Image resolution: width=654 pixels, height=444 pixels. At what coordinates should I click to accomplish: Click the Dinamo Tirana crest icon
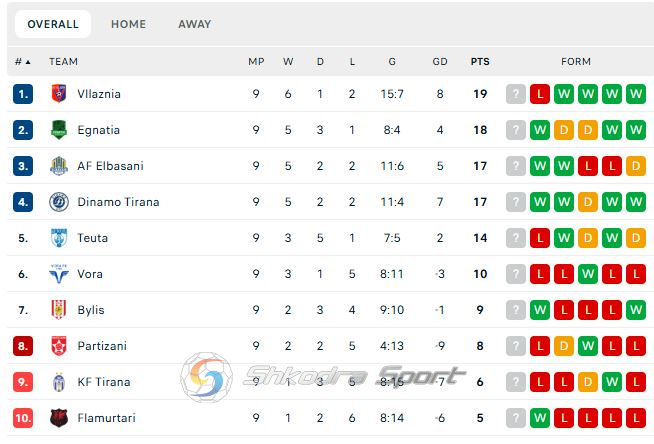(58, 202)
